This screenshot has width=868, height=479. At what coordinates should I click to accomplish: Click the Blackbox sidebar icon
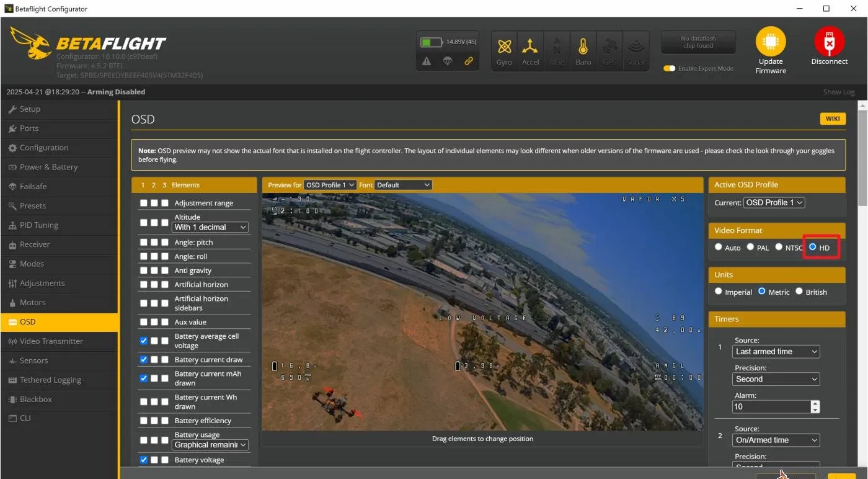coord(12,399)
